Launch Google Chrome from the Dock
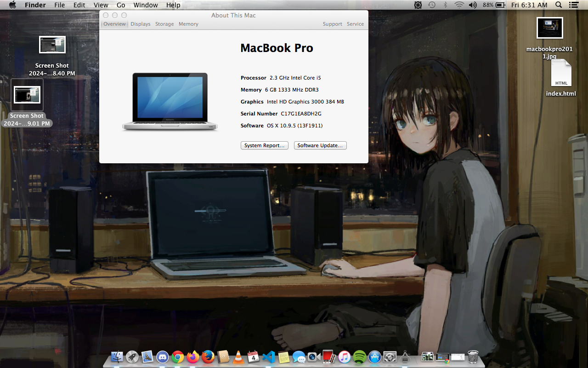Viewport: 588px width, 368px height. (178, 356)
